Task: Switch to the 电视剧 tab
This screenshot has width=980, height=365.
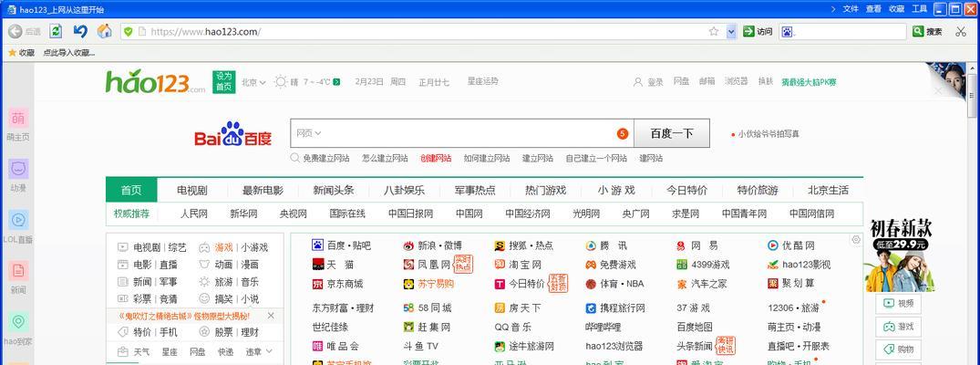Action: [191, 191]
